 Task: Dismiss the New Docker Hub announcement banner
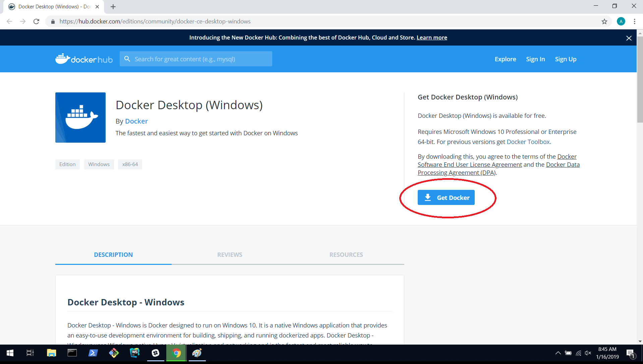point(629,38)
